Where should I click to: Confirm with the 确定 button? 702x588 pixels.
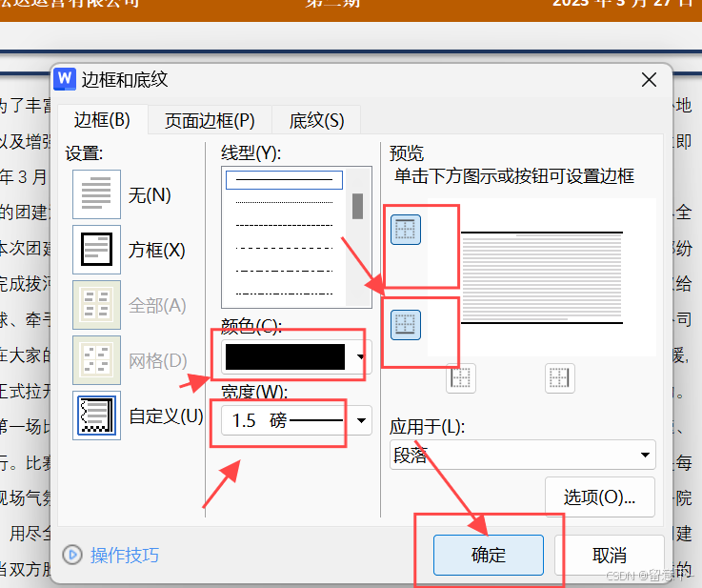[x=489, y=556]
